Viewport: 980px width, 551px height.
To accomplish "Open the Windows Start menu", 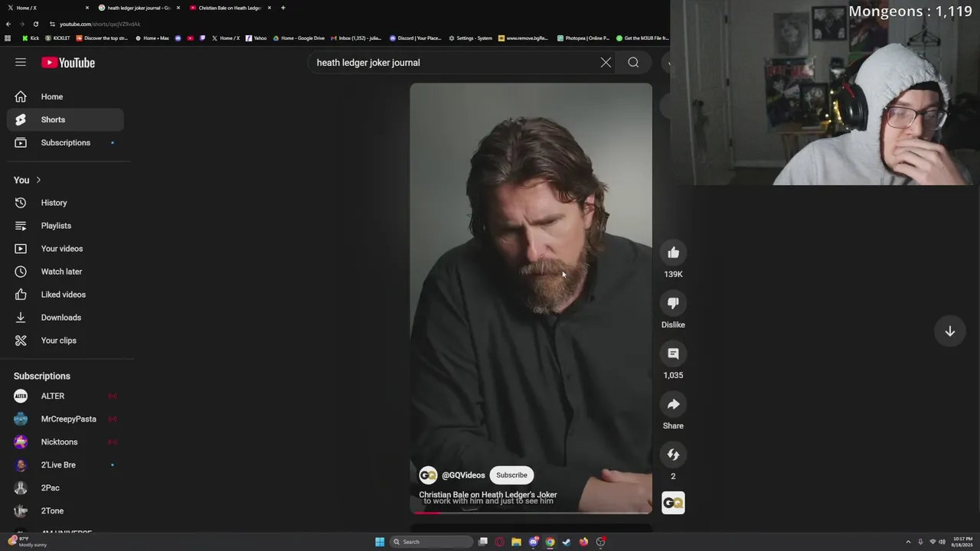I will (380, 542).
